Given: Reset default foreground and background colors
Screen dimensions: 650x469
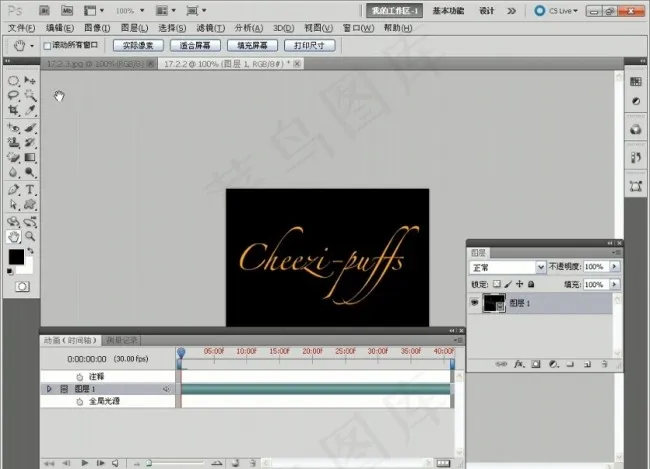Looking at the screenshot, I should [10, 272].
